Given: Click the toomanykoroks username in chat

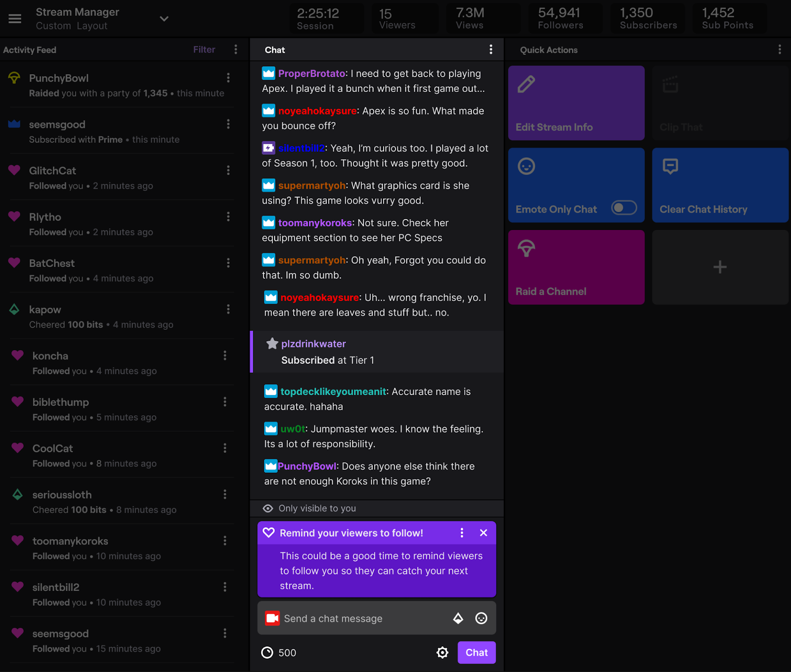Looking at the screenshot, I should 315,223.
